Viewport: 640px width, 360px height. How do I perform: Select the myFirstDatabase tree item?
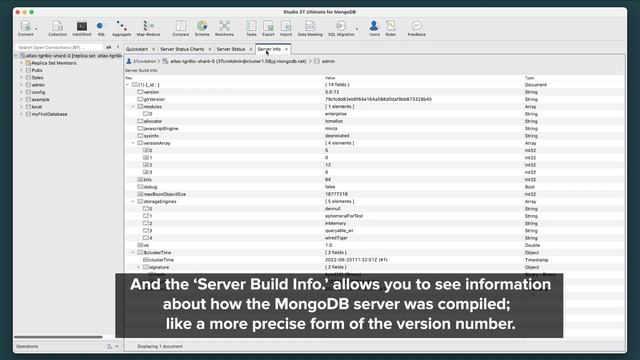coord(49,114)
